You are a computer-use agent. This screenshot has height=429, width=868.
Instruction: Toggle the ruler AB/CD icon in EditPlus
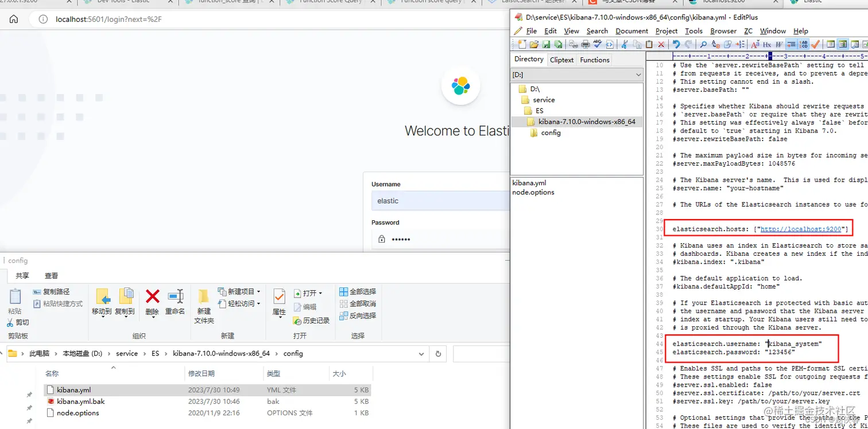click(x=804, y=44)
